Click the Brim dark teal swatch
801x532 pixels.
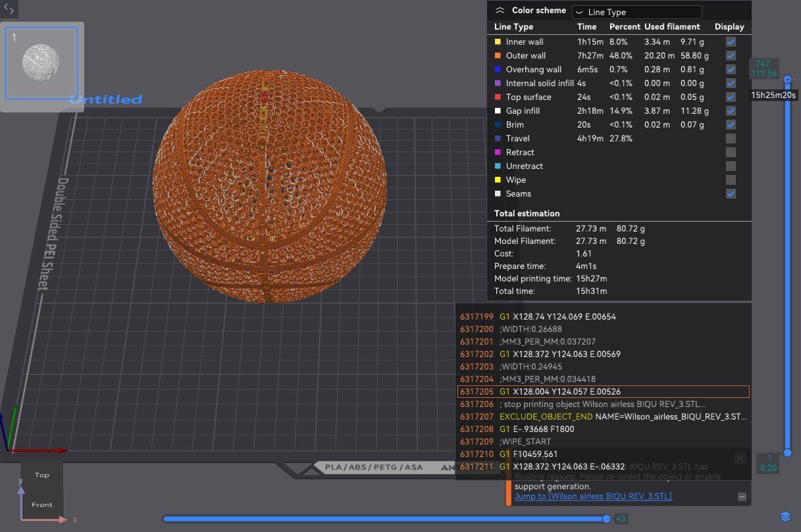(x=498, y=124)
